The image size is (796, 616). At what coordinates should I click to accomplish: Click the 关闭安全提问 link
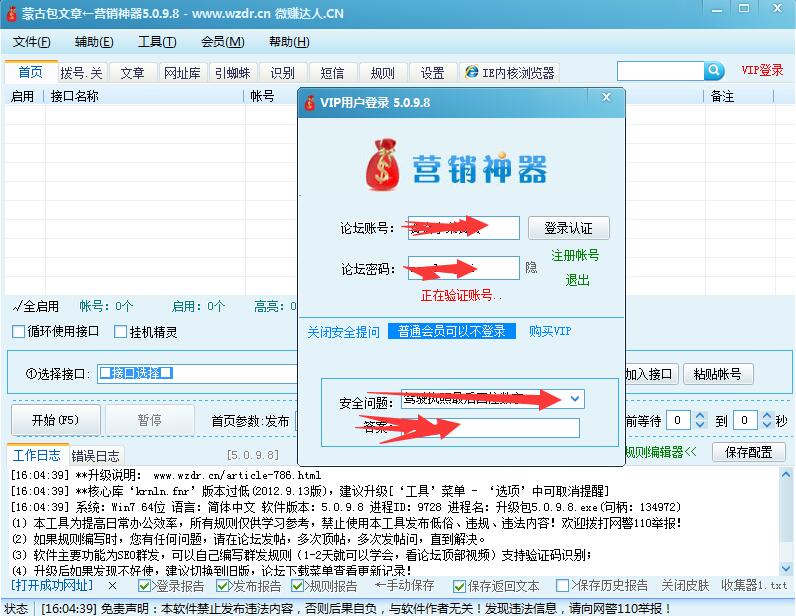[343, 332]
